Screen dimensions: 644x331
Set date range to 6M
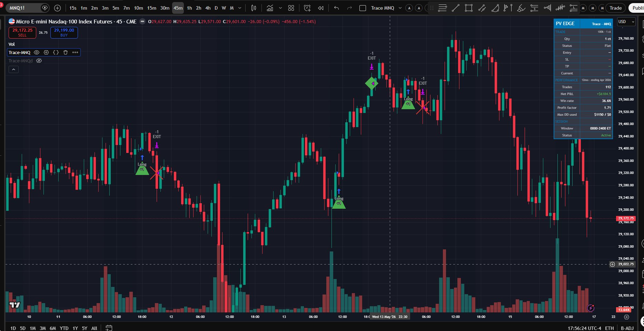point(53,328)
